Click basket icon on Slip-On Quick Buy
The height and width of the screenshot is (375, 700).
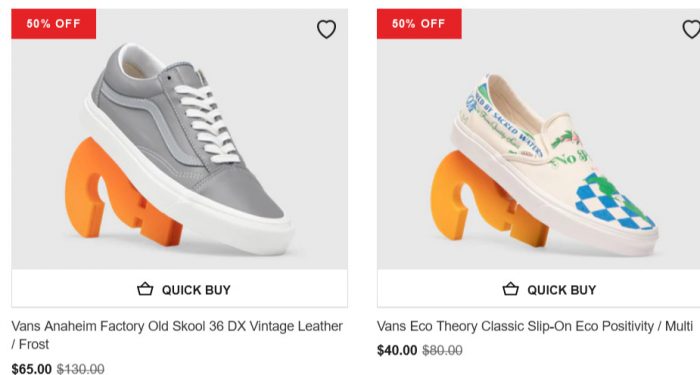pyautogui.click(x=511, y=289)
